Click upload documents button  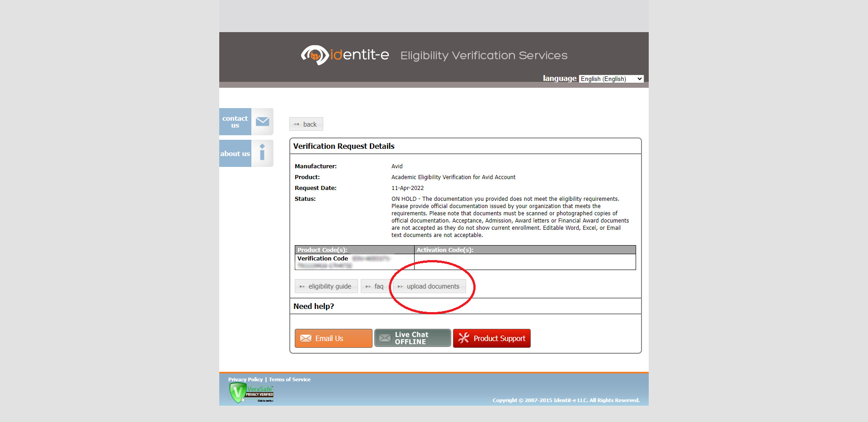click(x=429, y=286)
